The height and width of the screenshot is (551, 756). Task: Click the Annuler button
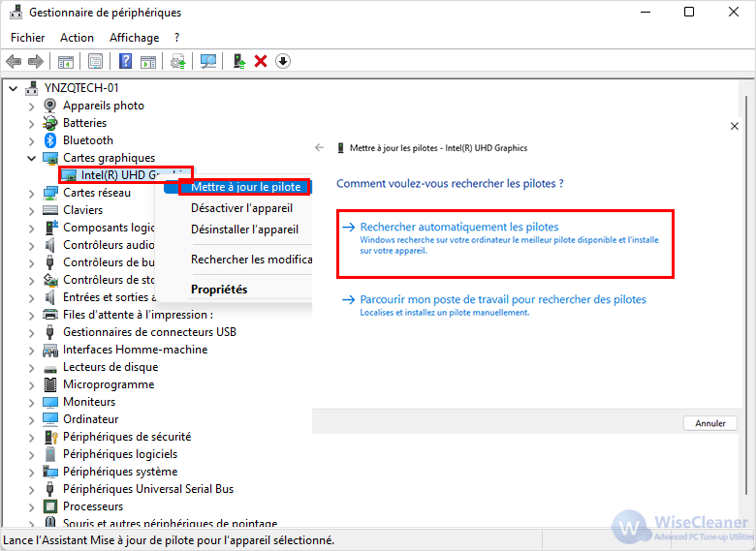710,423
